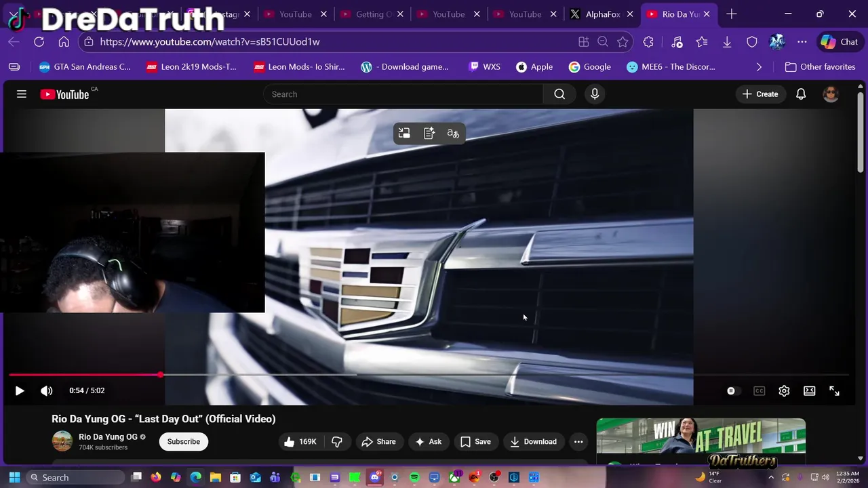Enter fullscreen on the video player
The width and height of the screenshot is (868, 488).
[x=834, y=391]
